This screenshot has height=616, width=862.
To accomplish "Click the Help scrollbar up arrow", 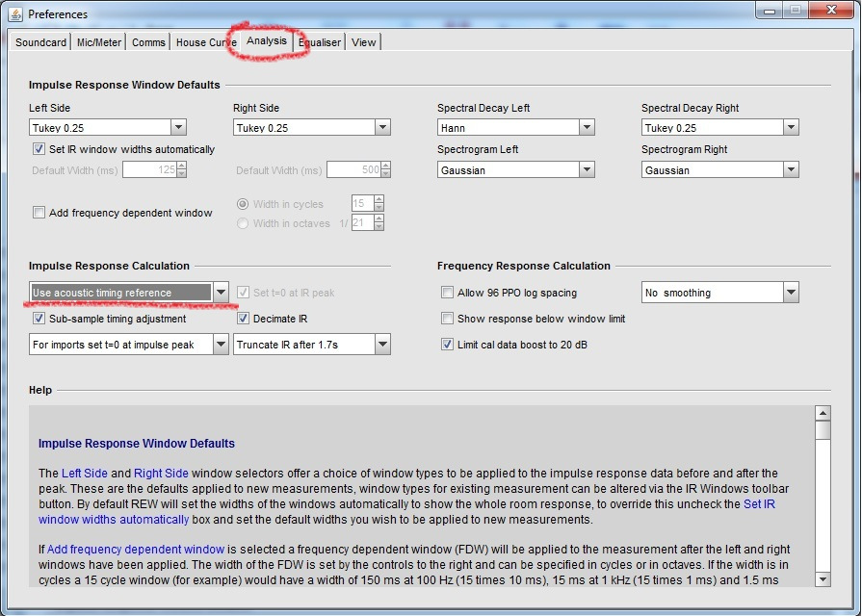I will tap(823, 413).
